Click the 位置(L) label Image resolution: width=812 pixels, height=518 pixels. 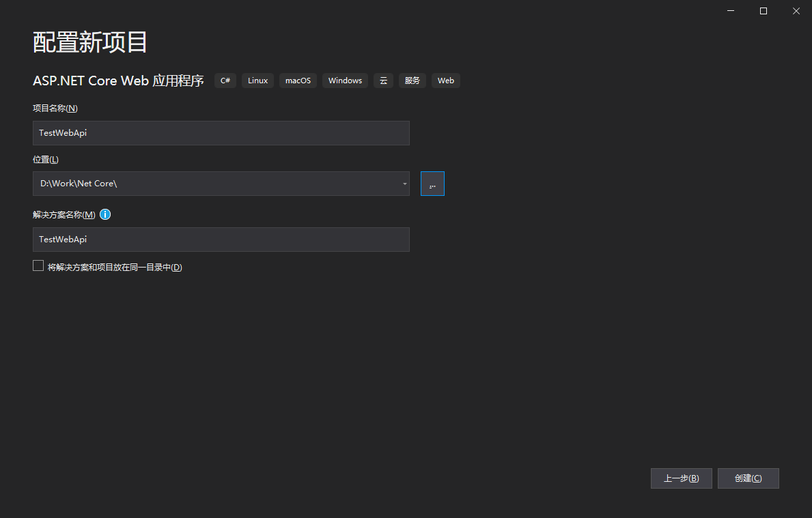(46, 160)
